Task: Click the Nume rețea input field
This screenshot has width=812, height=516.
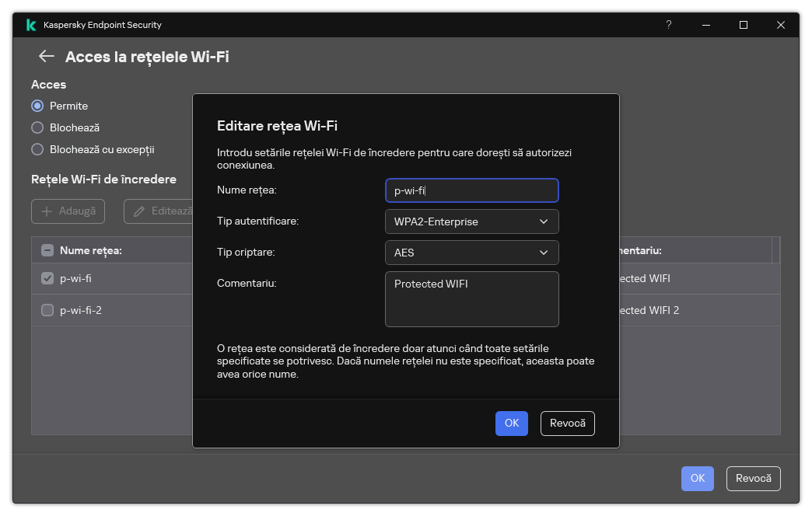Action: [x=471, y=190]
